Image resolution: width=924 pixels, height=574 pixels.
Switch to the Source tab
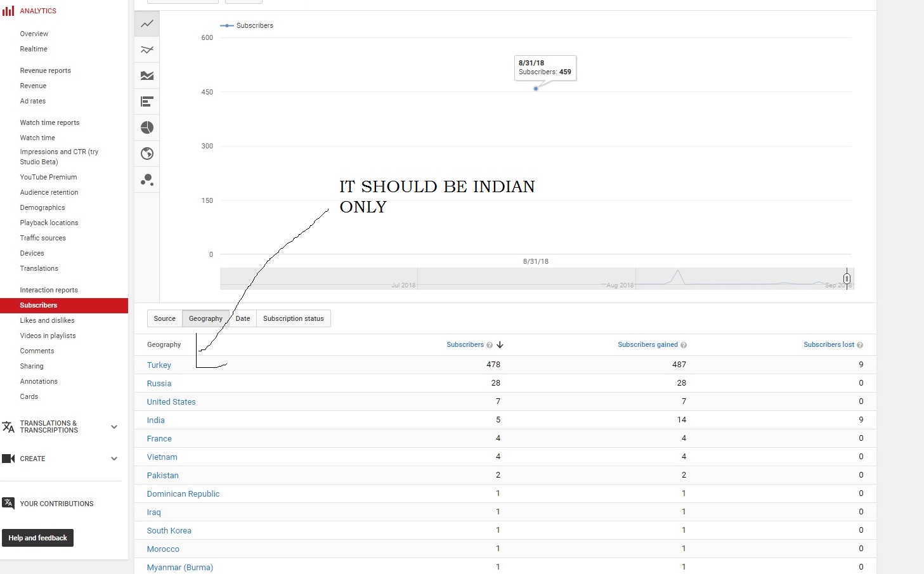164,318
